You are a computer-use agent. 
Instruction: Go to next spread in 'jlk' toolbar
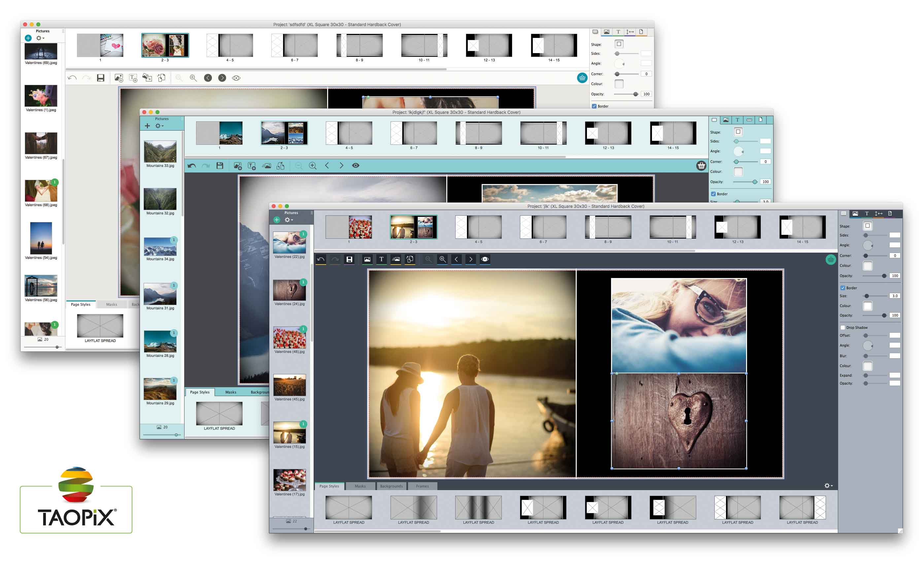pyautogui.click(x=471, y=259)
